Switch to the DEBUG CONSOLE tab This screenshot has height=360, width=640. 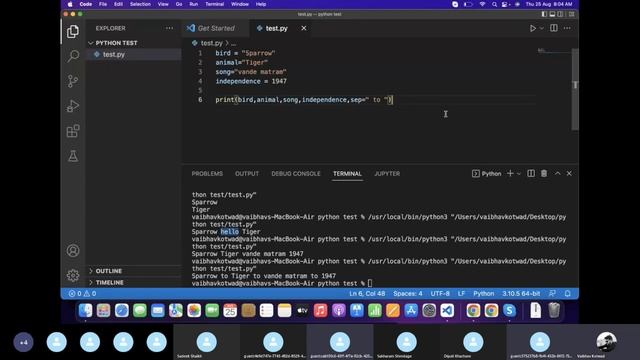[296, 173]
